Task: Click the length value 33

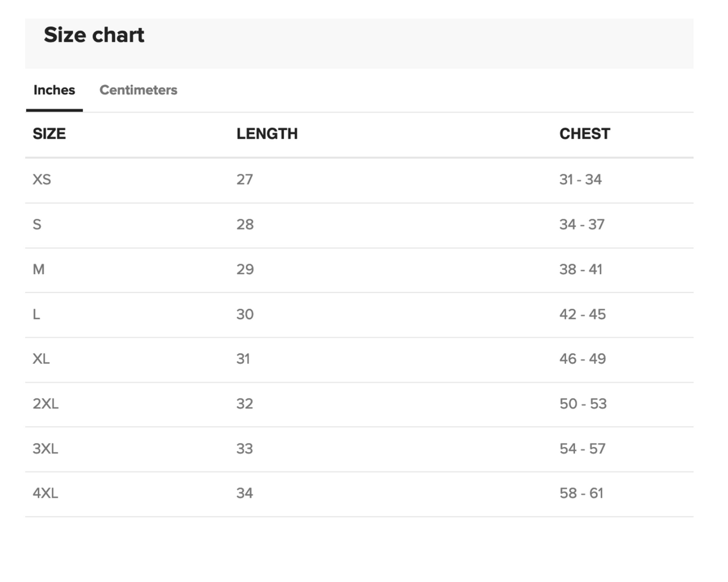Action: click(x=245, y=448)
